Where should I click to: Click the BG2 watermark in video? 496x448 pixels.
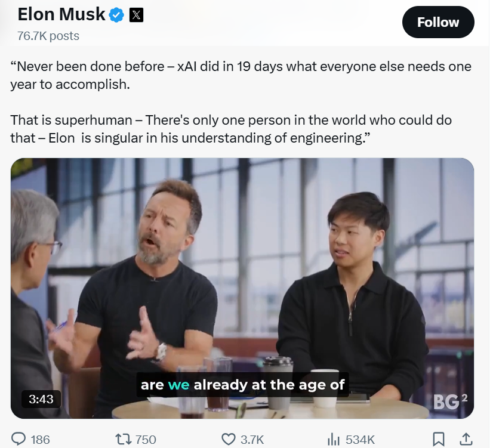(451, 402)
